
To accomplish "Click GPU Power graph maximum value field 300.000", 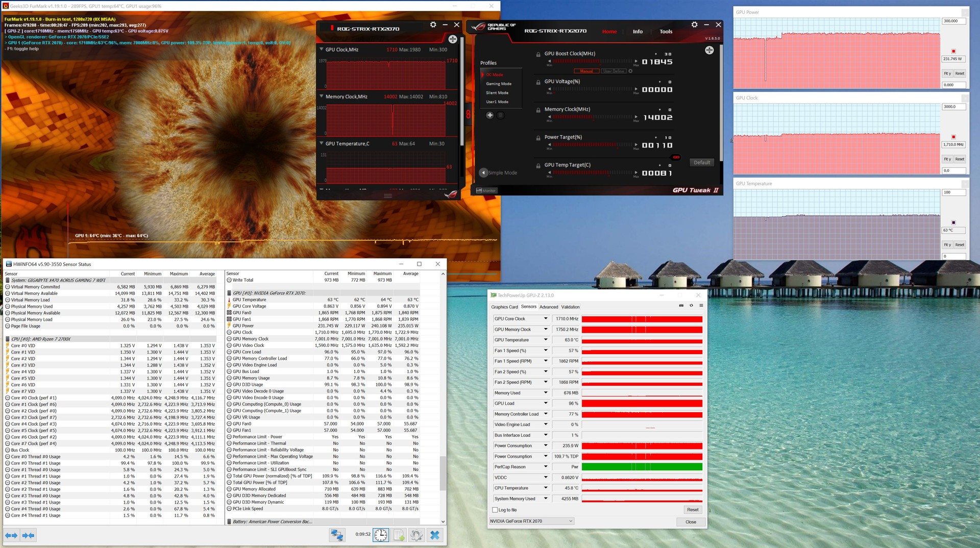I will [x=953, y=21].
